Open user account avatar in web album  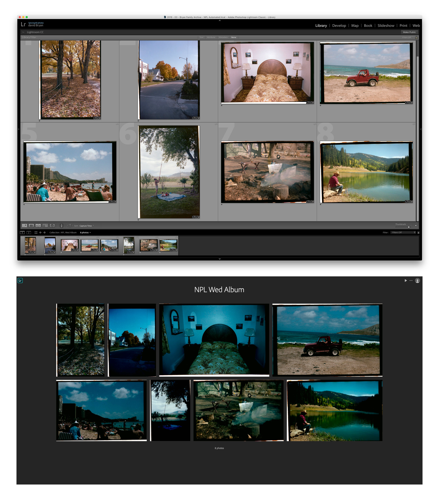pos(417,281)
